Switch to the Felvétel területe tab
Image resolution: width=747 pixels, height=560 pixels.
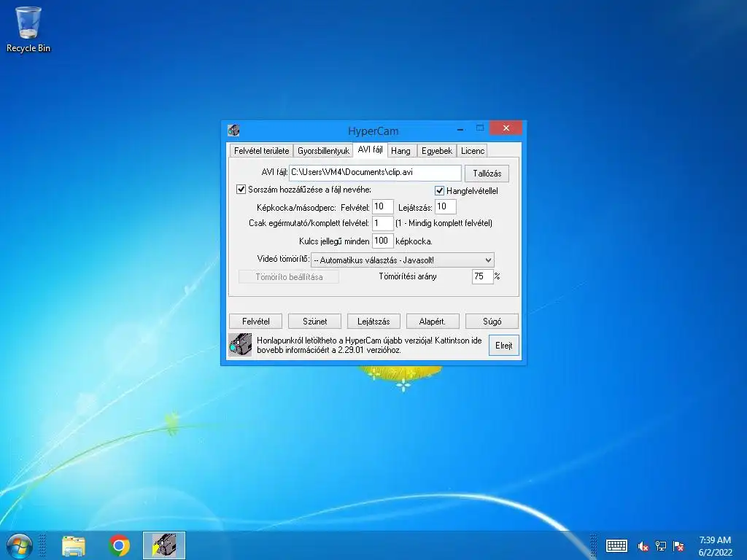262,150
